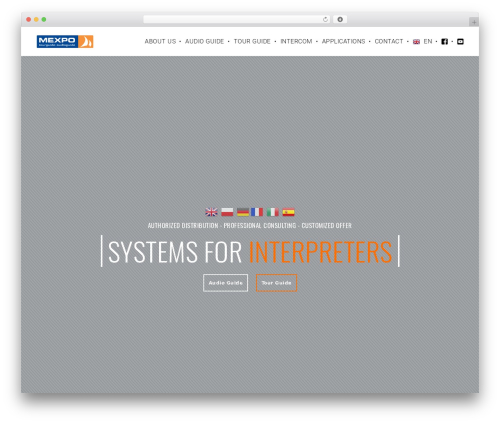Click the MEXPO logo
This screenshot has height=423, width=500.
[x=65, y=42]
